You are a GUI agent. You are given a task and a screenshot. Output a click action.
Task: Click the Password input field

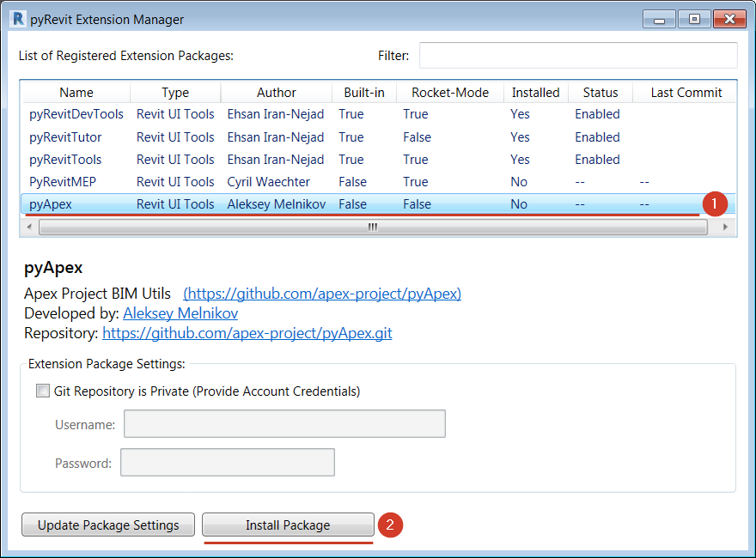coord(228,462)
